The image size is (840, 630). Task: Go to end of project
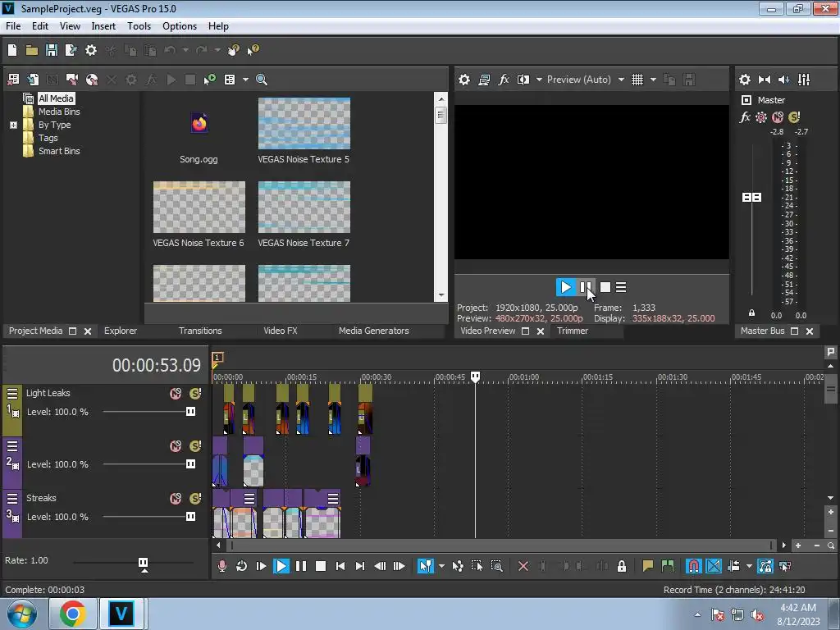click(360, 566)
